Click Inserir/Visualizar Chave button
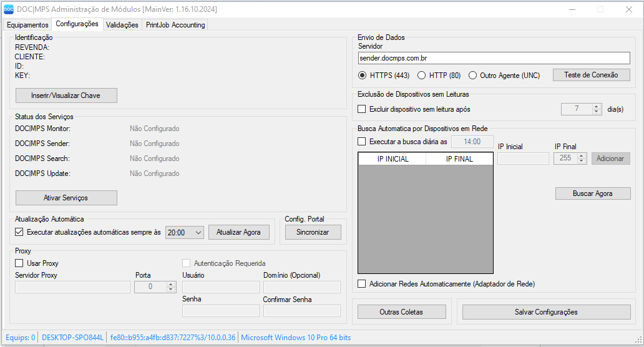 [x=66, y=95]
